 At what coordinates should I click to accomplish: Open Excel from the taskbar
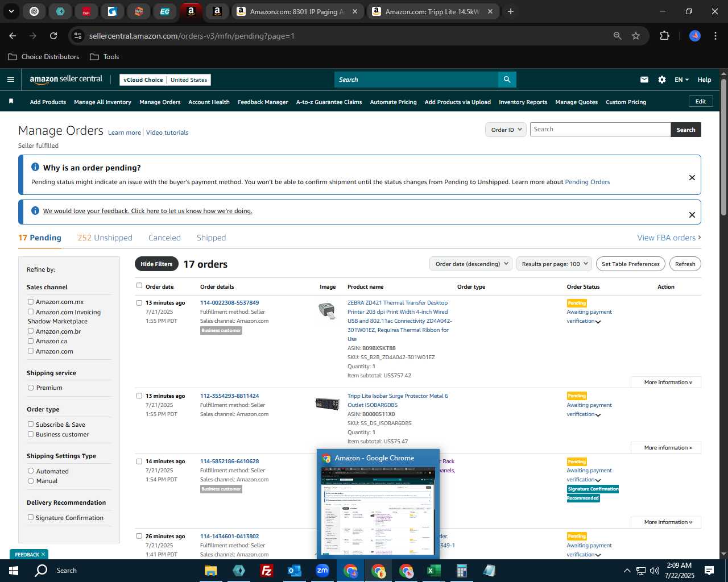(433, 571)
